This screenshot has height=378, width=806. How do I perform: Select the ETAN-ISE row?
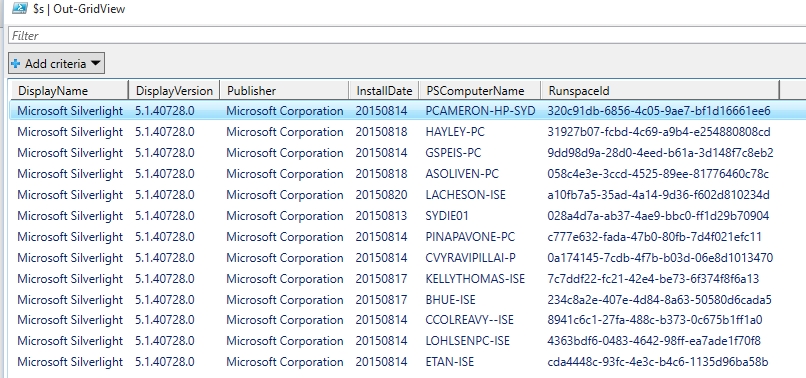click(407, 362)
